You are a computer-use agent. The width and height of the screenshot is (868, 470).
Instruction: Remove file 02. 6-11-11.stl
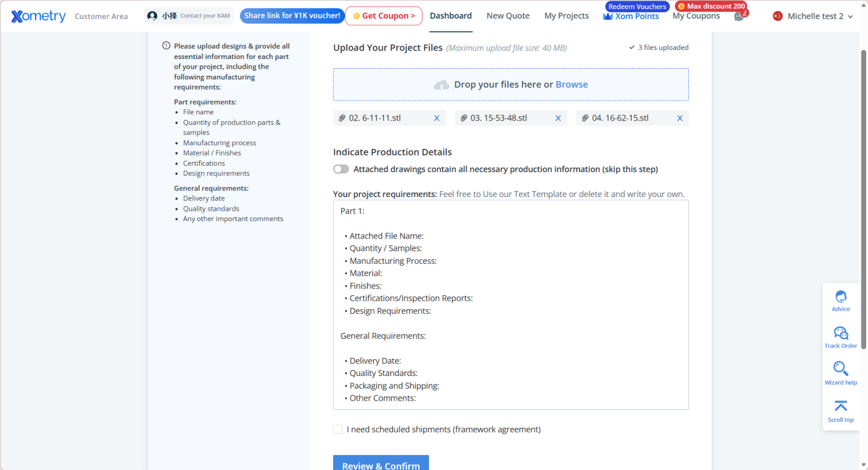click(x=436, y=118)
